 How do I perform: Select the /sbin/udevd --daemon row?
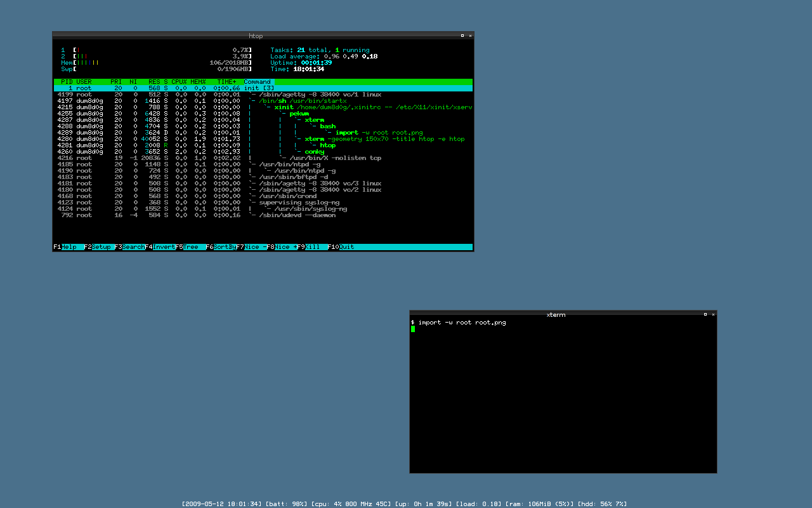(x=263, y=215)
